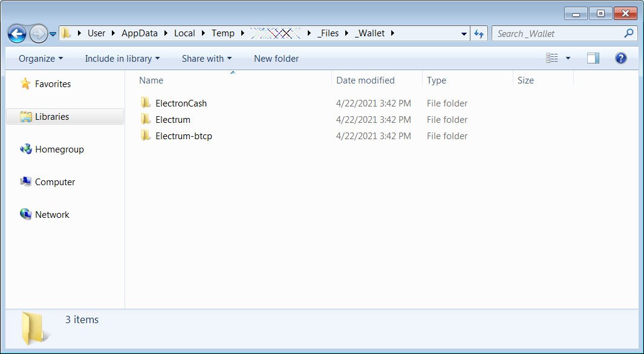Open the Help question mark icon
The image size is (644, 354).
pos(620,58)
